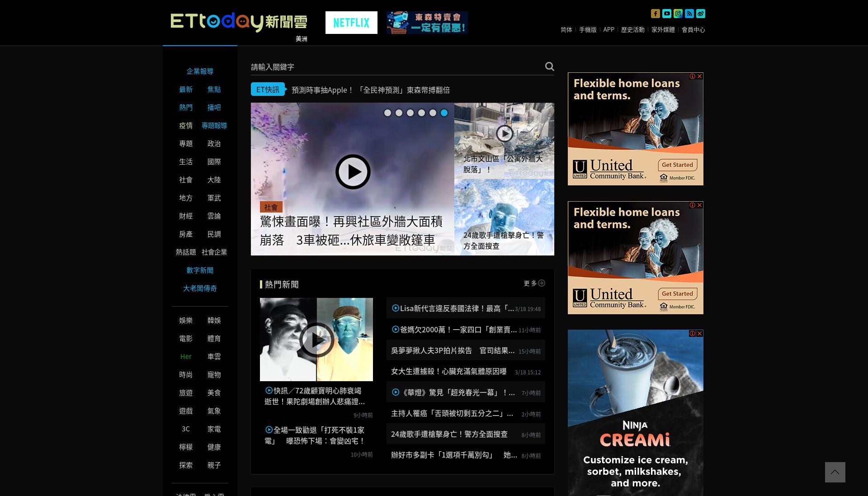This screenshot has width=868, height=496.
Task: Open 3C category in the sidebar
Action: tap(186, 429)
